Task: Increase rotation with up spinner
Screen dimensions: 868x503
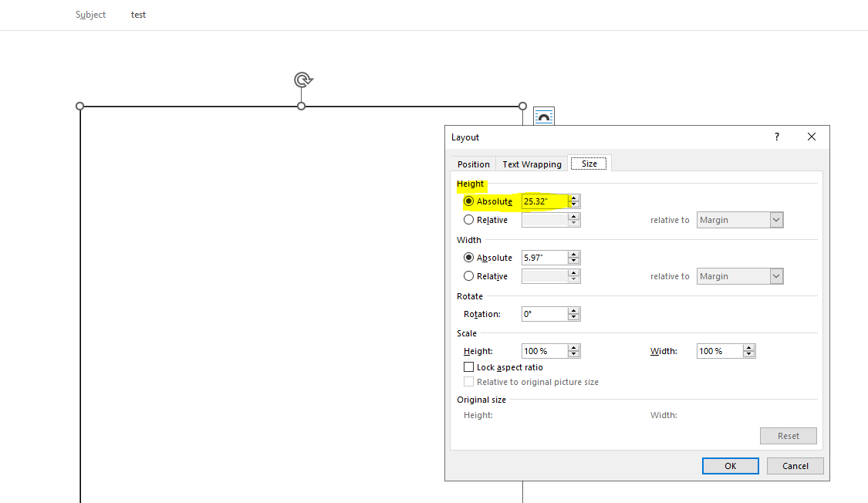Action: coord(574,311)
